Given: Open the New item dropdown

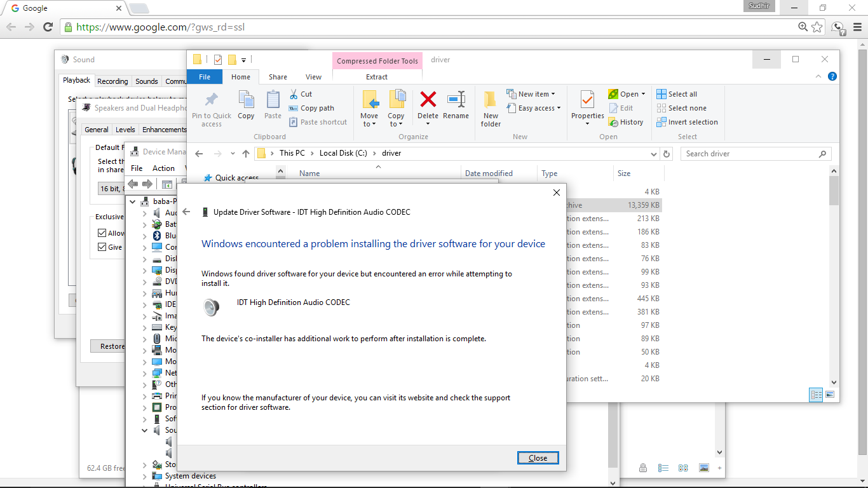Looking at the screenshot, I should pos(531,94).
